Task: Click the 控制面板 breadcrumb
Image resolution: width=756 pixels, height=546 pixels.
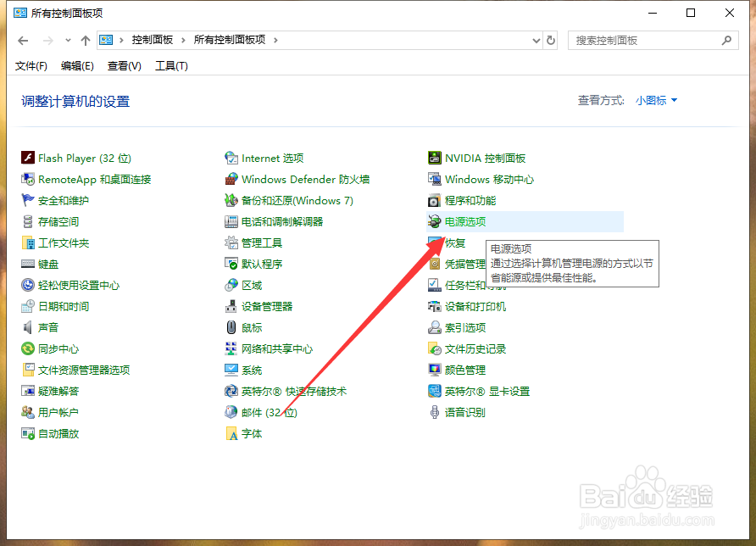Action: (x=153, y=40)
